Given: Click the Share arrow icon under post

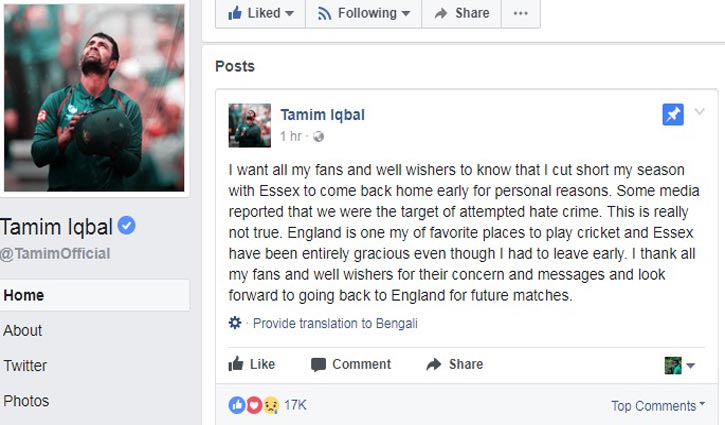Looking at the screenshot, I should tap(434, 365).
